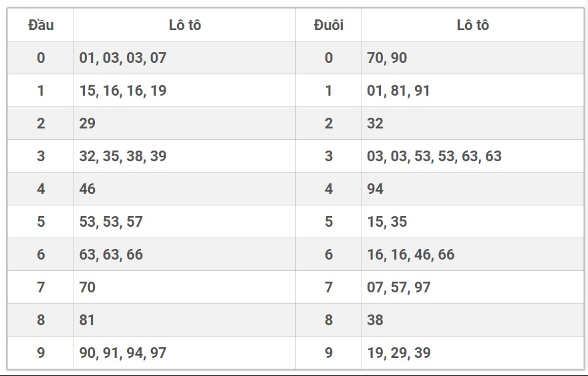The image size is (588, 376).
Task: Click the Đầu column header
Action: [41, 25]
